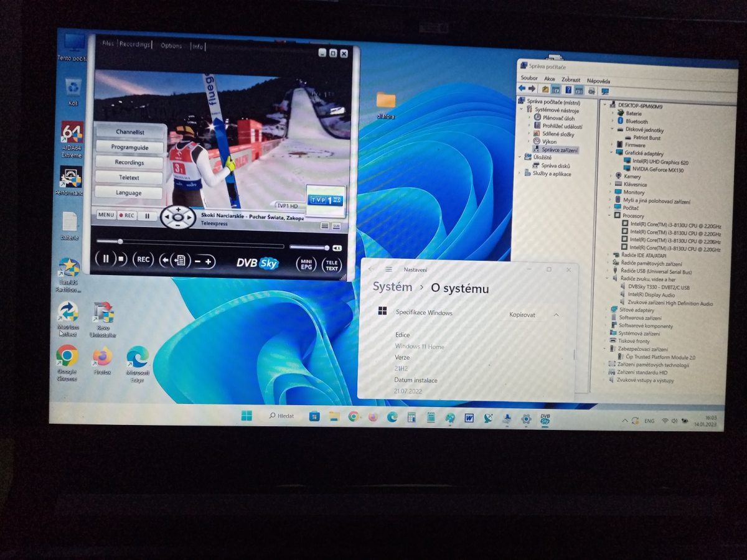Viewport: 747px width, 560px height.
Task: Collapse Specifikace Windows section chevron
Action: tap(557, 315)
